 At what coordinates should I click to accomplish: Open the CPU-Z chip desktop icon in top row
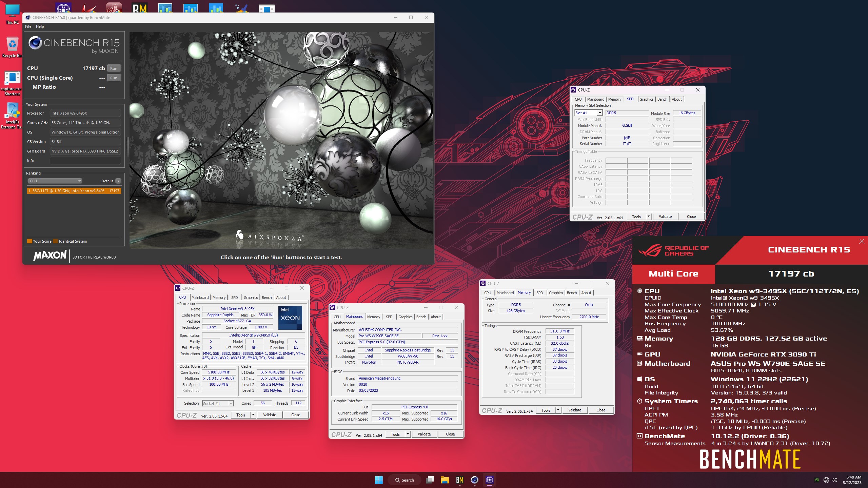pos(63,7)
